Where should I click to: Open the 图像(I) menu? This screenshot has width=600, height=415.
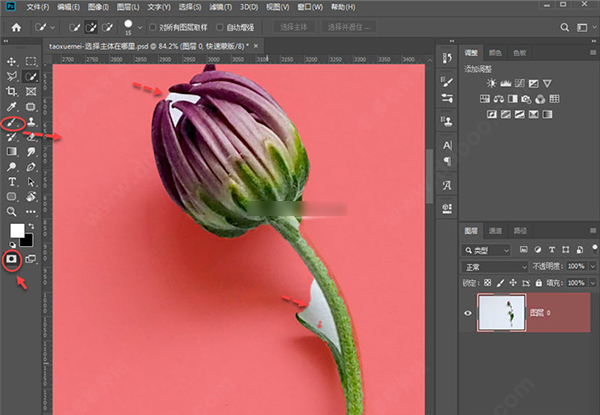tap(98, 7)
